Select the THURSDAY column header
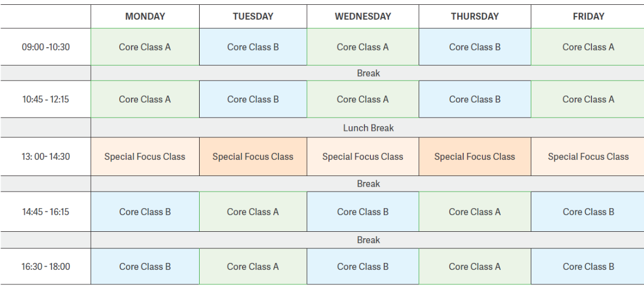644x286 pixels. 475,16
